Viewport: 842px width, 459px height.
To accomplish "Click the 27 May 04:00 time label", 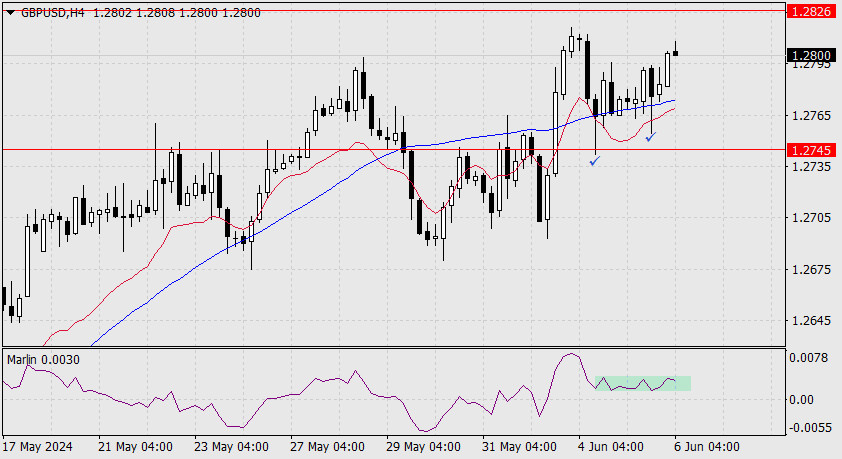I will 327,447.
